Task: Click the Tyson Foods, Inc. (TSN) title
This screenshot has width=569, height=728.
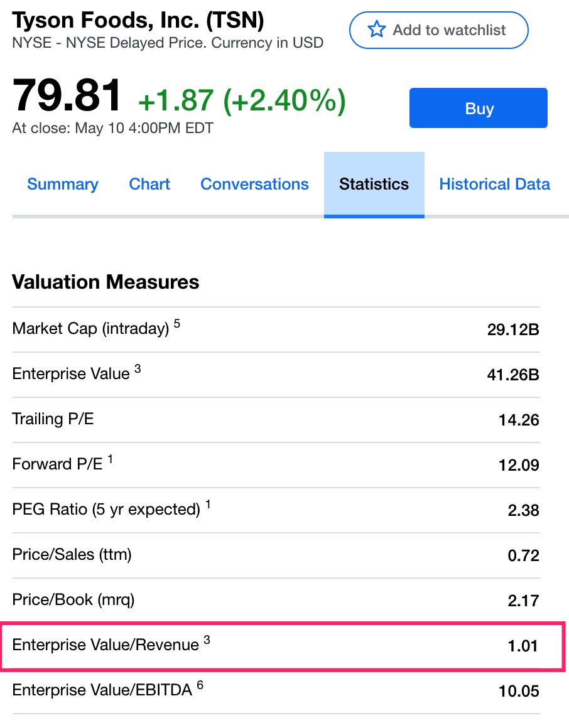Action: pos(138,21)
